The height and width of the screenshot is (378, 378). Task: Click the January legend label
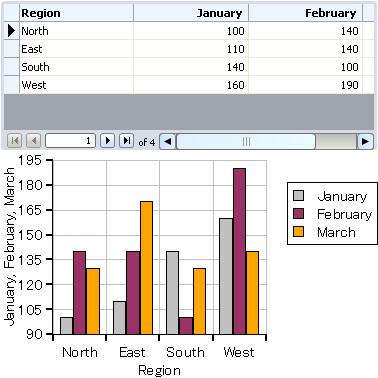pos(342,196)
